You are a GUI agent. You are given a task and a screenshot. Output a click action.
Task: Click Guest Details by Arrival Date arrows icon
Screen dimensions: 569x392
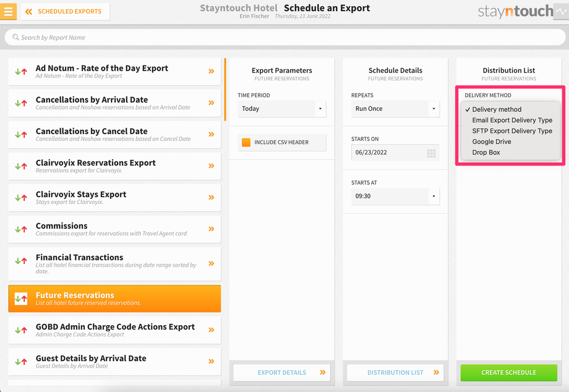pyautogui.click(x=21, y=362)
